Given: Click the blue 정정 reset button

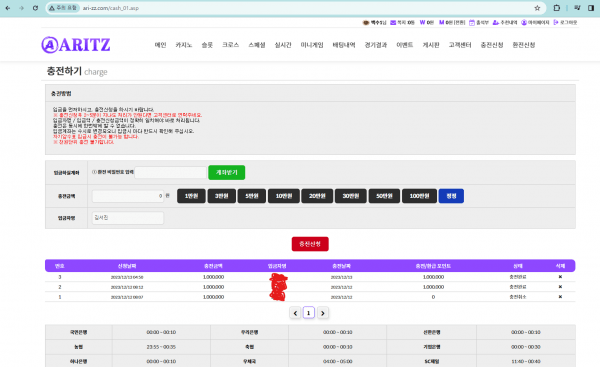Looking at the screenshot, I should [451, 196].
